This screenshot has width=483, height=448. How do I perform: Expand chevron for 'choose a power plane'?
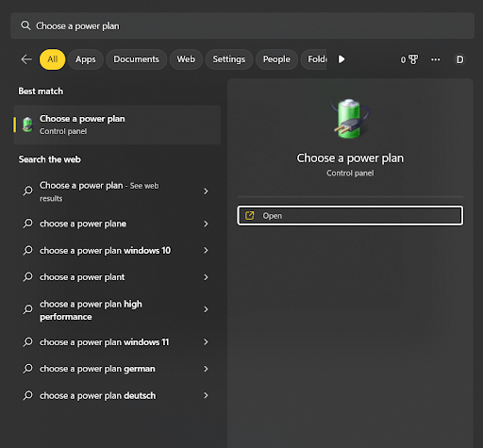(x=206, y=224)
